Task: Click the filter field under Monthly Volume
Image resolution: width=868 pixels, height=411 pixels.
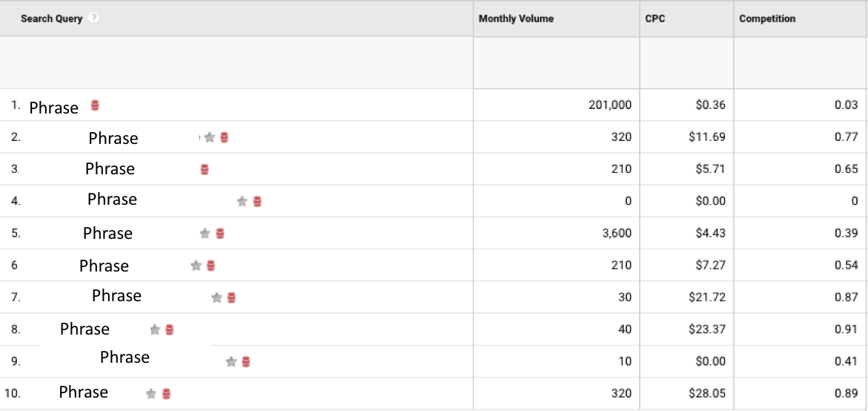Action: 556,63
